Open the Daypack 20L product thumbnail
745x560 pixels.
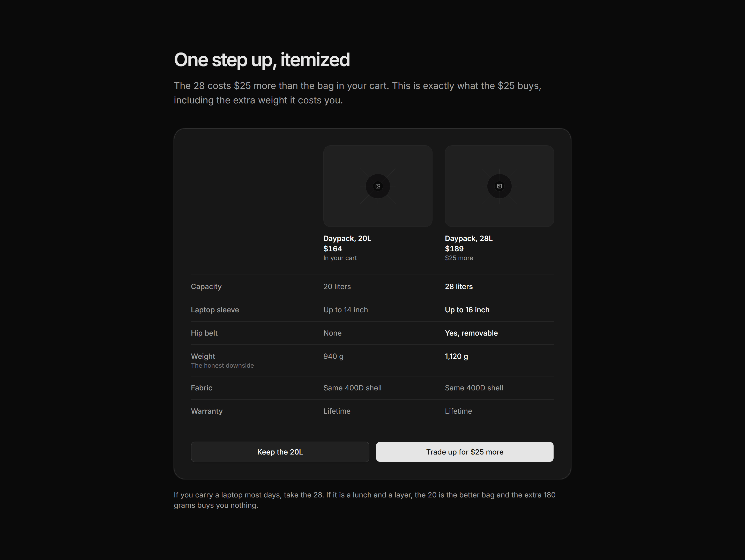[x=378, y=186]
